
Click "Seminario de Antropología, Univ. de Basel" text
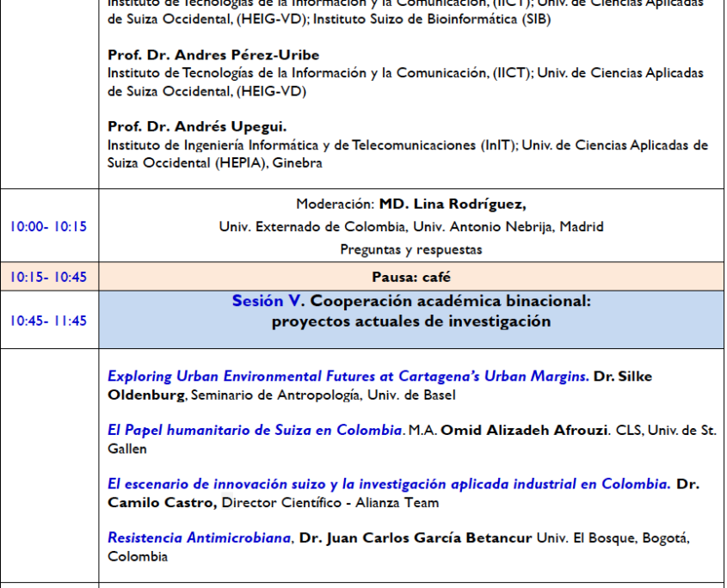[323, 395]
